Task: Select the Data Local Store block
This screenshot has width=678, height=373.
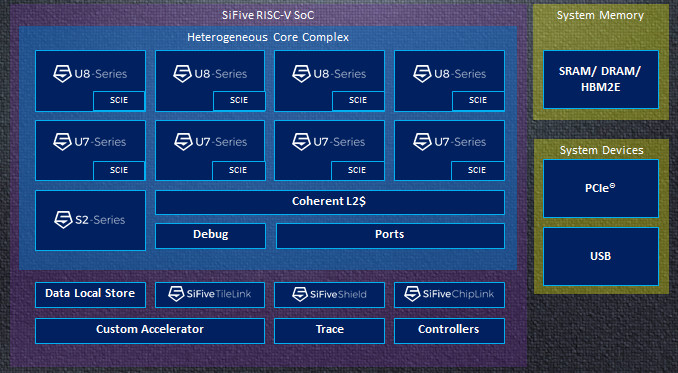Action: click(90, 295)
